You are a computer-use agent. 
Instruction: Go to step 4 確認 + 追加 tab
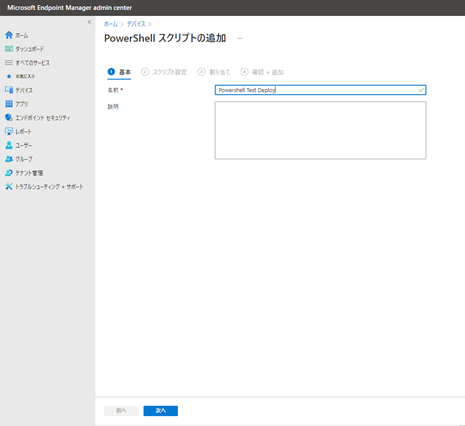pyautogui.click(x=262, y=72)
